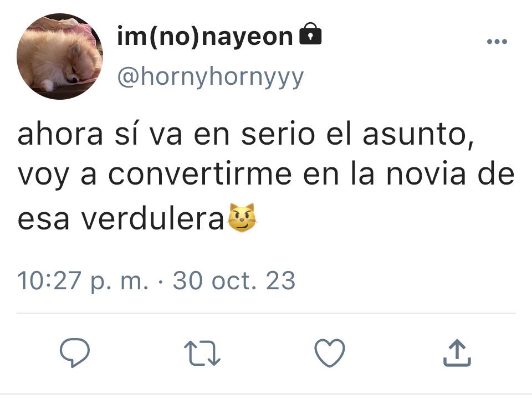Click the word 'verdulera' in the tweet
The image size is (532, 404).
click(x=152, y=219)
